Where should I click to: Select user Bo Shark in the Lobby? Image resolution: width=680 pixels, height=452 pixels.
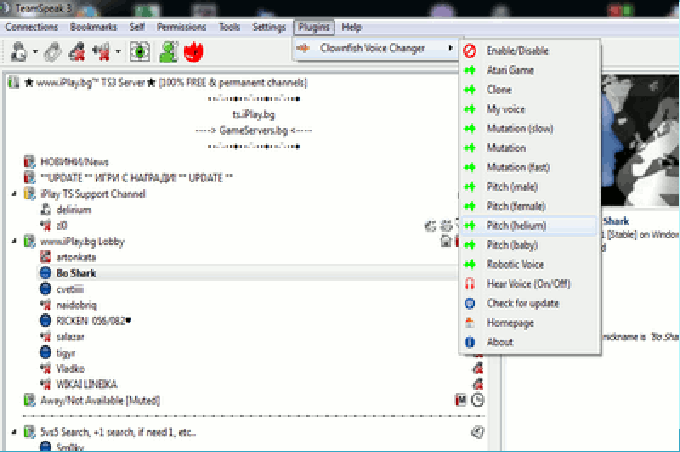pyautogui.click(x=77, y=272)
